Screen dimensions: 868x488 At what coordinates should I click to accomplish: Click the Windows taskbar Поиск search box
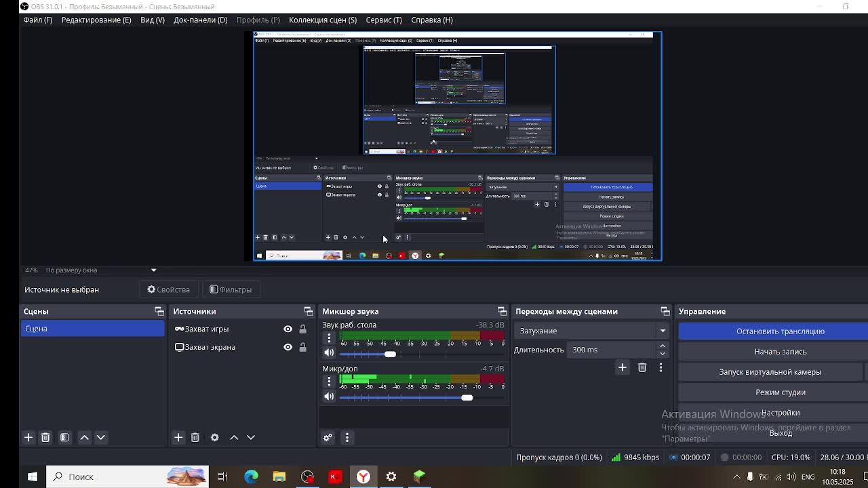pos(127,476)
